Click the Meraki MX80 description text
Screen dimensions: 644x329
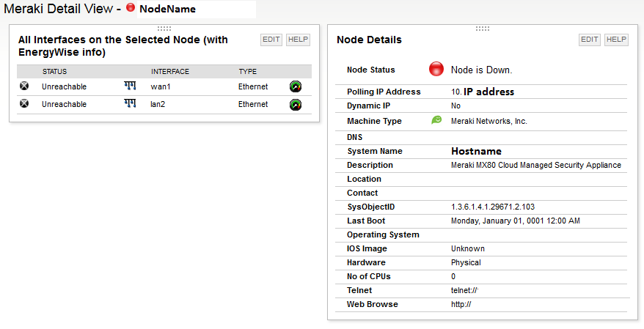click(x=536, y=165)
